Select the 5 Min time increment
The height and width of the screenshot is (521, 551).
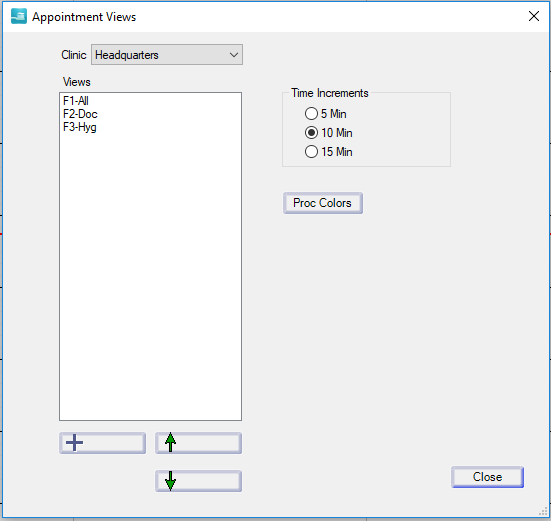[311, 114]
